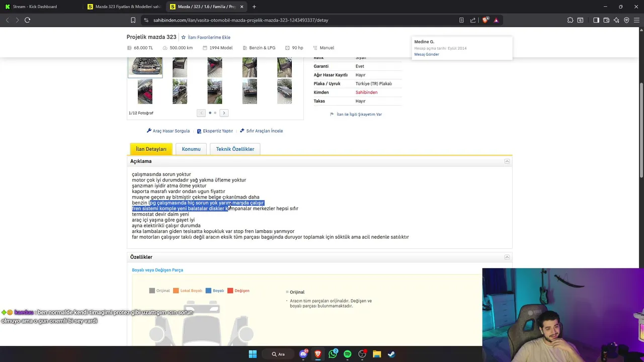The width and height of the screenshot is (644, 362).
Task: Report listing via İlan ile İlgili Şikayetim Var
Action: tap(356, 114)
